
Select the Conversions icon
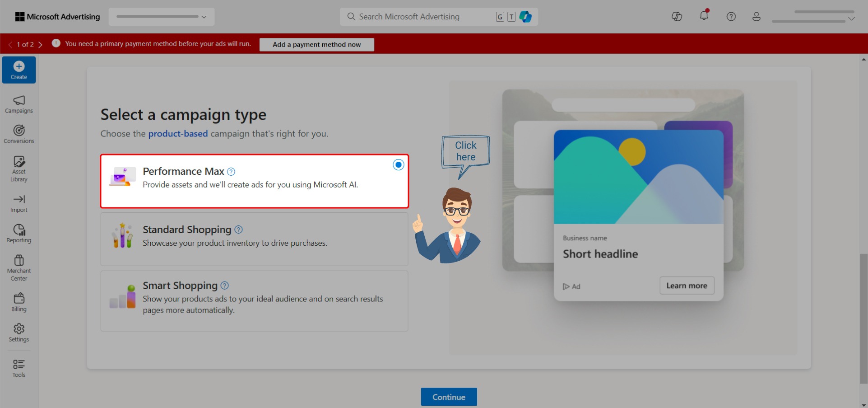[x=19, y=133]
